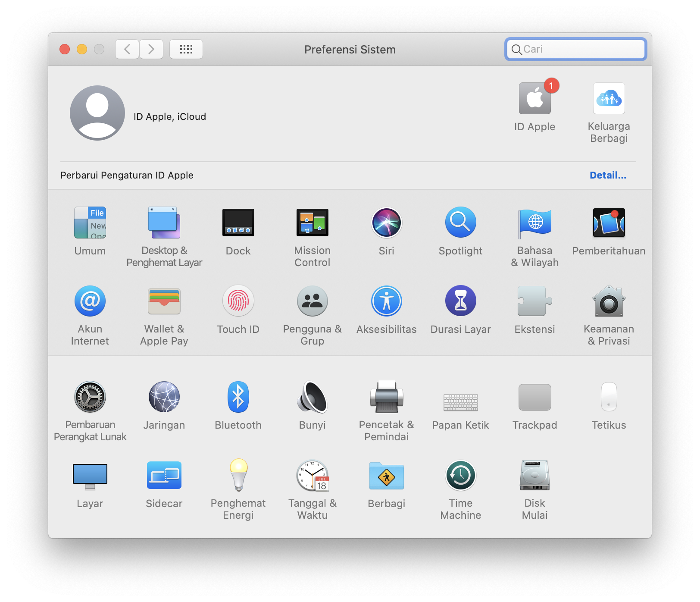
Task: Click the Detail... link
Action: point(608,176)
